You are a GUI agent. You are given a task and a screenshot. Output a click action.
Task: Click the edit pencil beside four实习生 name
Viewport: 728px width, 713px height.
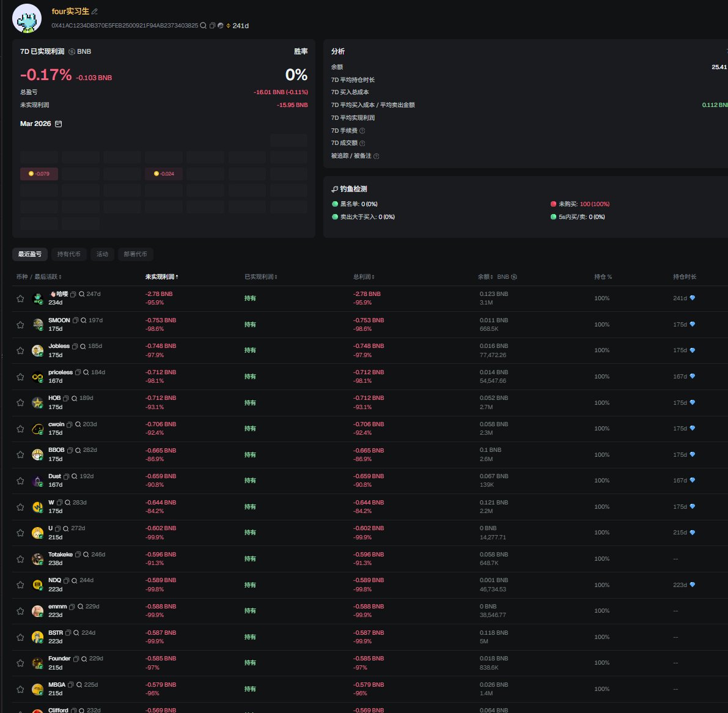(x=95, y=12)
